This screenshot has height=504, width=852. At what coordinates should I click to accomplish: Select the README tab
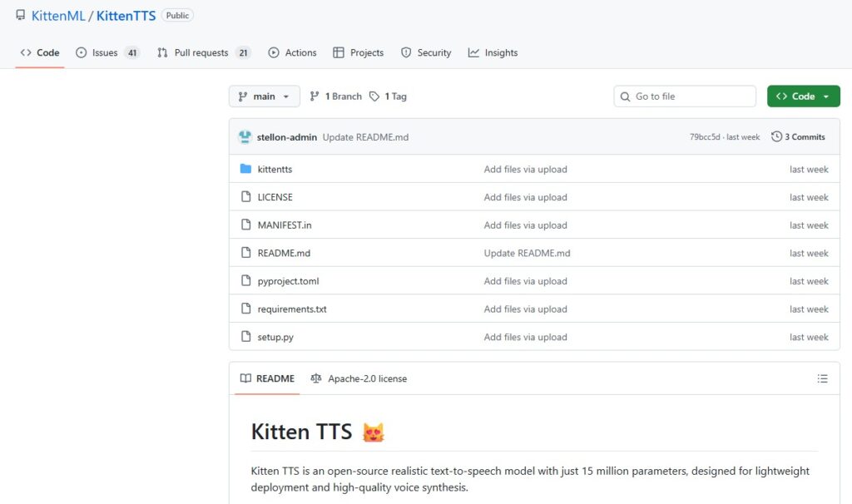267,378
